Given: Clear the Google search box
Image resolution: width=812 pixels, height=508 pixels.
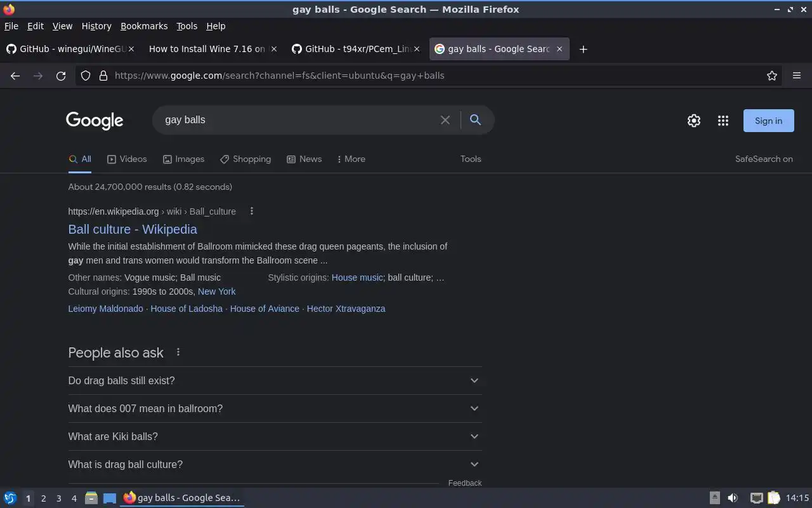Looking at the screenshot, I should pyautogui.click(x=445, y=120).
